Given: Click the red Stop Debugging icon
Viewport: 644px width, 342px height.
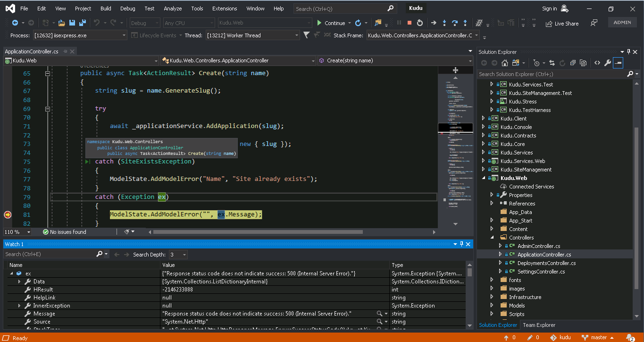Looking at the screenshot, I should [409, 23].
